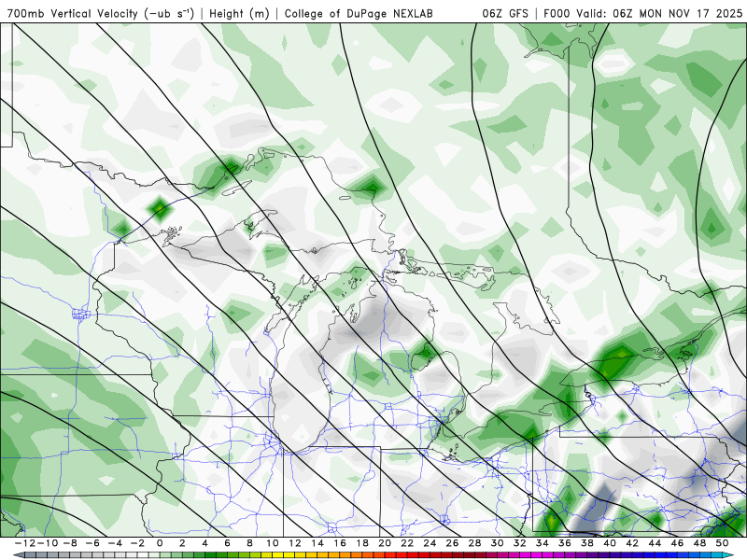Viewport: 747px width, 560px height.
Task: Click the '46' color scale label
Action: tap(677, 543)
